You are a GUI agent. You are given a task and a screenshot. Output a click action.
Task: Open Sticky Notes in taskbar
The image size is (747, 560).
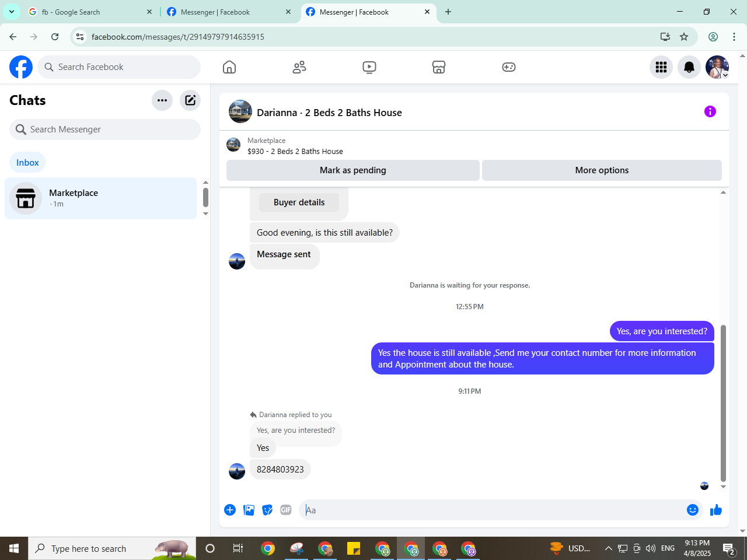pos(354,548)
